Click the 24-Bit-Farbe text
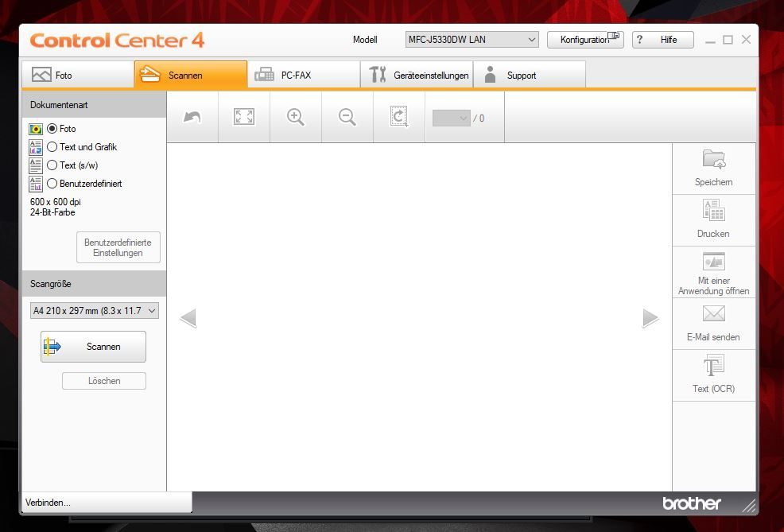The width and height of the screenshot is (784, 532). (x=52, y=212)
